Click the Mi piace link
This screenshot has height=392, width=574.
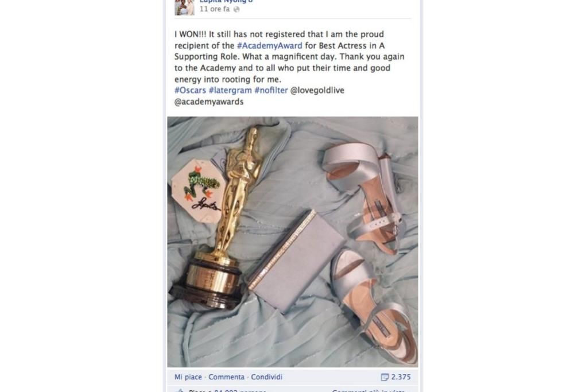188,377
